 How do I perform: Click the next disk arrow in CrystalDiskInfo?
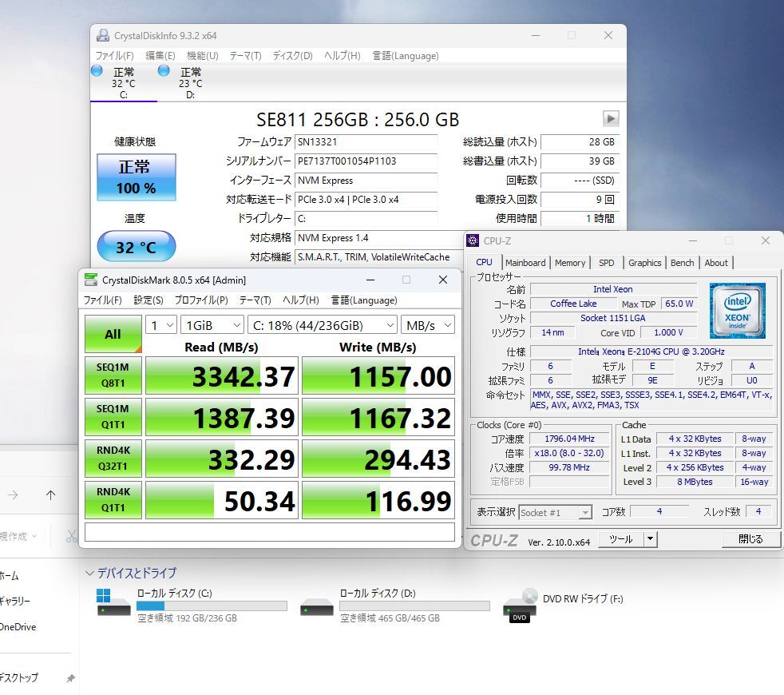point(611,119)
